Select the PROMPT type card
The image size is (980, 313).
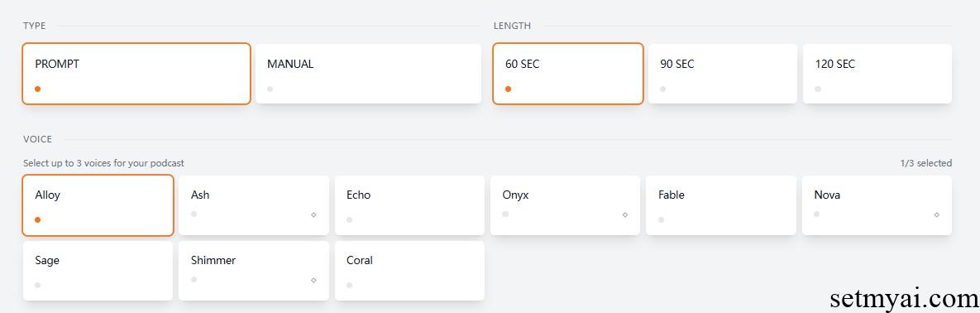click(136, 73)
